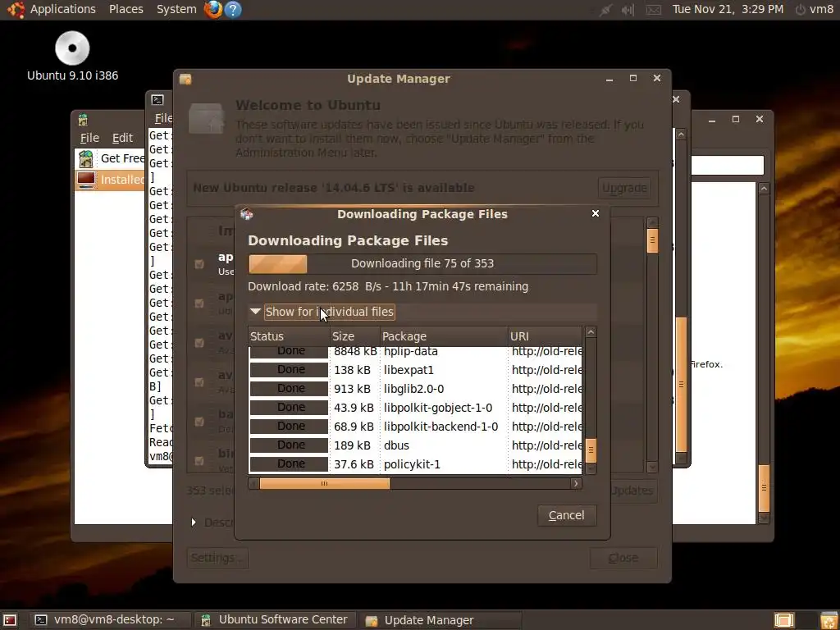This screenshot has height=630, width=840.
Task: Toggle the third update checkbox in list
Action: point(199,343)
